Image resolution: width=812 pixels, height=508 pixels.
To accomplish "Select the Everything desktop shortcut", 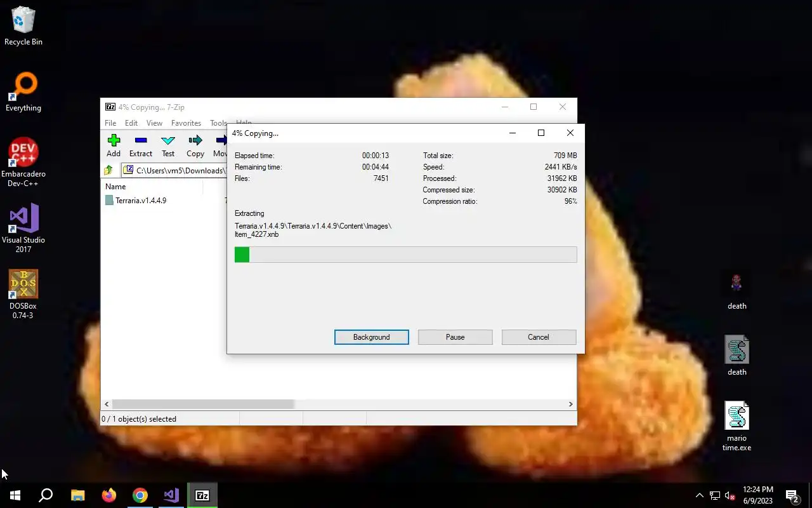I will (23, 93).
